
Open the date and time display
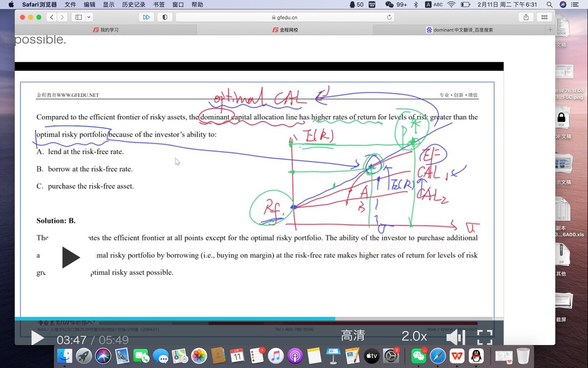507,4
